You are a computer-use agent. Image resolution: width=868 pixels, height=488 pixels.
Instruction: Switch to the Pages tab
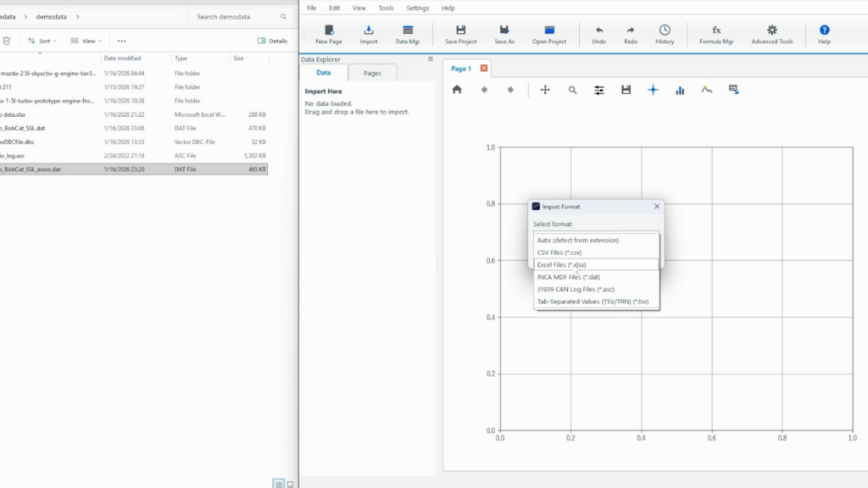(372, 74)
